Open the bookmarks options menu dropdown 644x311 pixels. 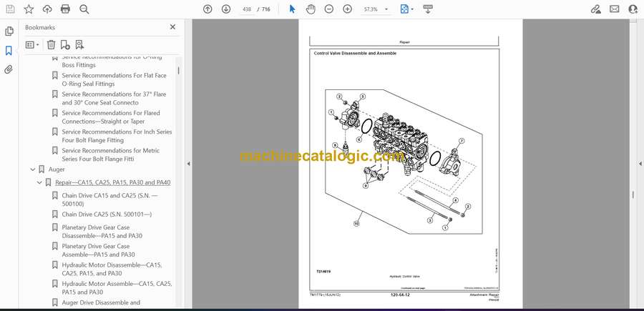click(32, 45)
